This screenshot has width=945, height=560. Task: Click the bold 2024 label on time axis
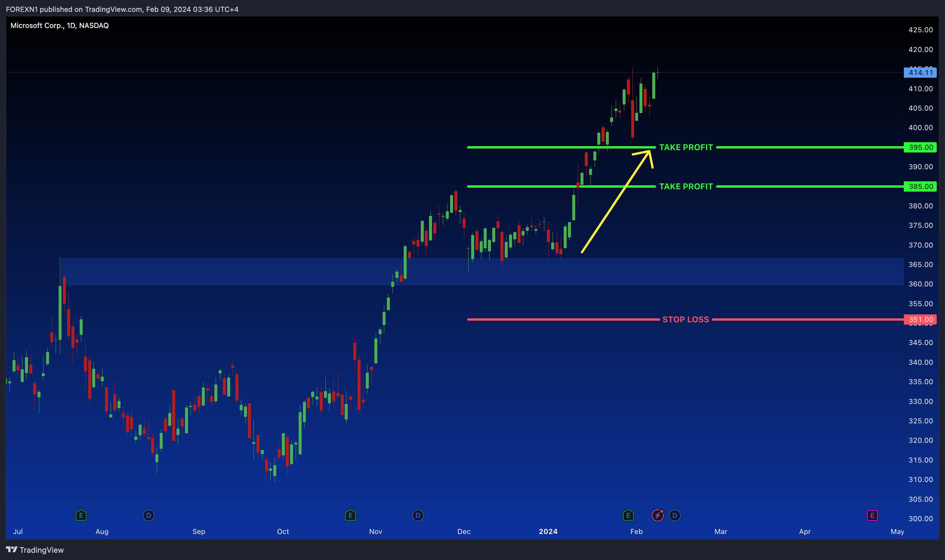(548, 531)
